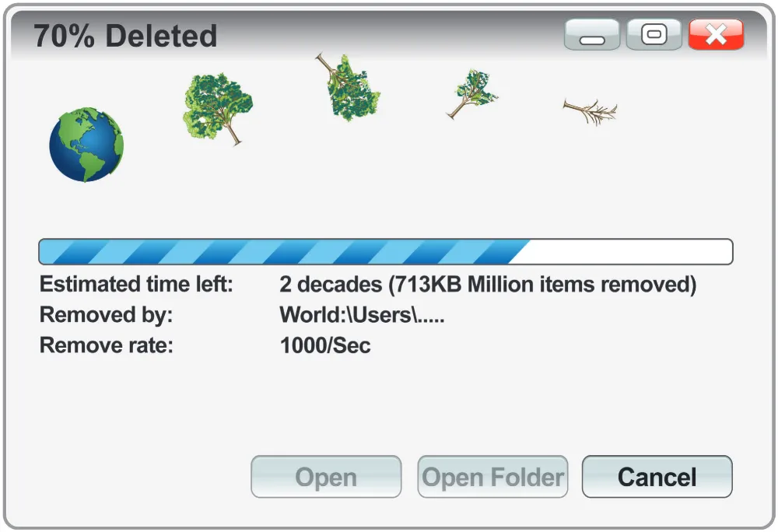Click the filled blue striped progress bar
This screenshot has height=532, width=778.
[x=284, y=252]
